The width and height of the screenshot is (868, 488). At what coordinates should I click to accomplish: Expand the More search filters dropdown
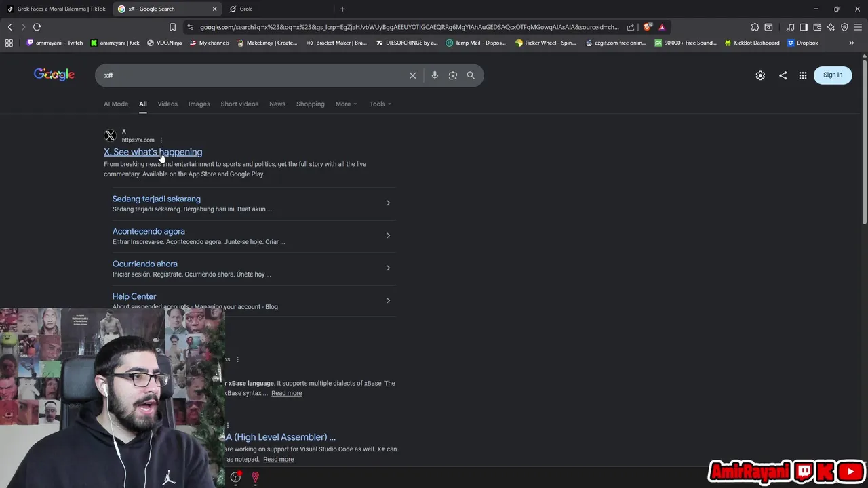(x=346, y=104)
